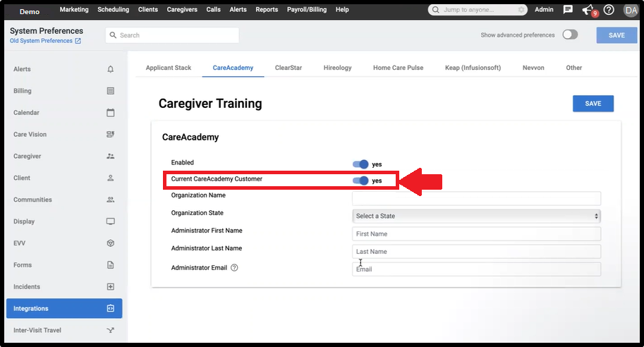The height and width of the screenshot is (347, 644).
Task: Open the Scheduling menu
Action: point(114,9)
